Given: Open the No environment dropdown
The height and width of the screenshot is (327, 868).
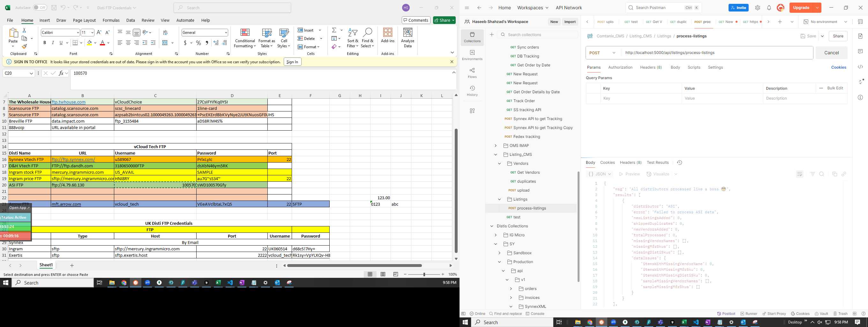Looking at the screenshot, I should [825, 22].
